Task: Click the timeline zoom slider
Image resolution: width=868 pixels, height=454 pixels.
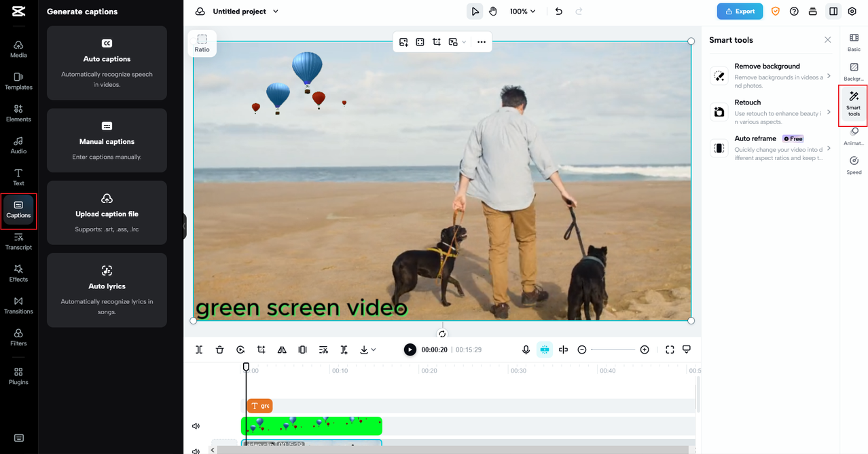Action: pyautogui.click(x=613, y=349)
